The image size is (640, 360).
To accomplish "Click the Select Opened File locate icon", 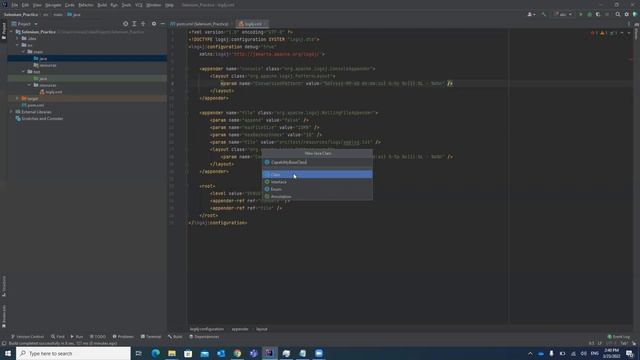I will coord(125,24).
